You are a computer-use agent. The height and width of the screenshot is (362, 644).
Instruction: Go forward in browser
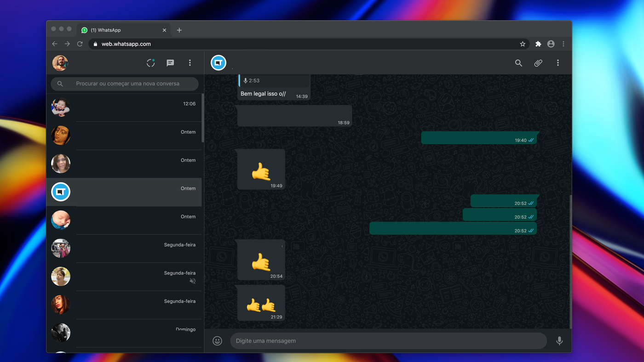pyautogui.click(x=67, y=44)
